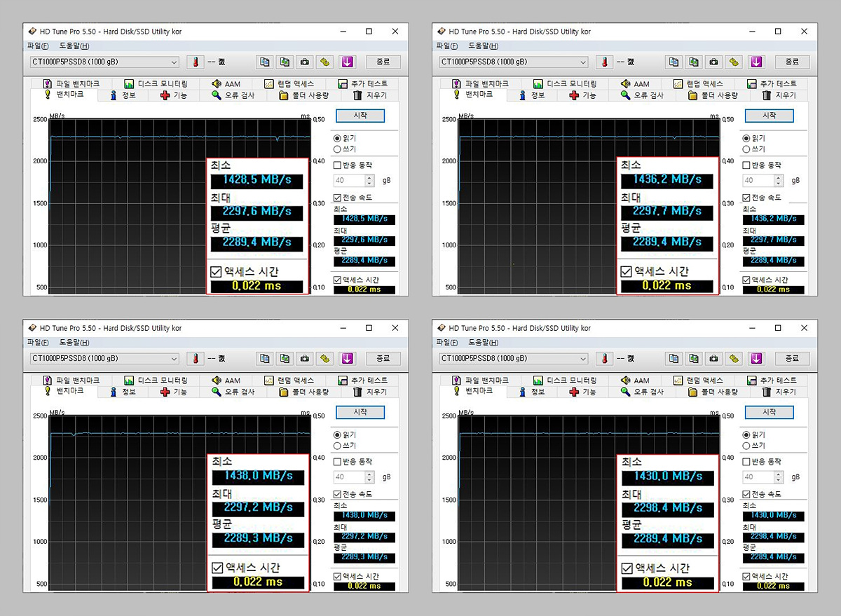Copy text results icon in bottom-right window
Image resolution: width=841 pixels, height=616 pixels.
pyautogui.click(x=674, y=358)
